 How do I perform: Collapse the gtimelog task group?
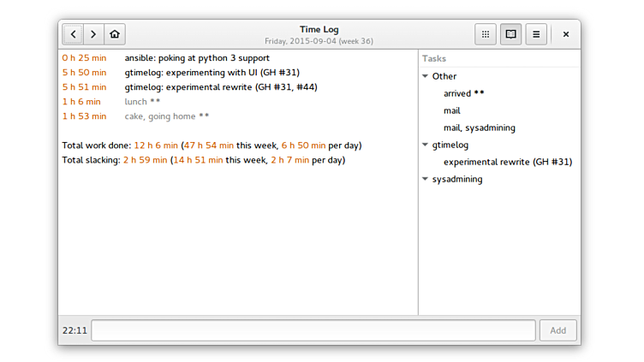[x=425, y=145]
